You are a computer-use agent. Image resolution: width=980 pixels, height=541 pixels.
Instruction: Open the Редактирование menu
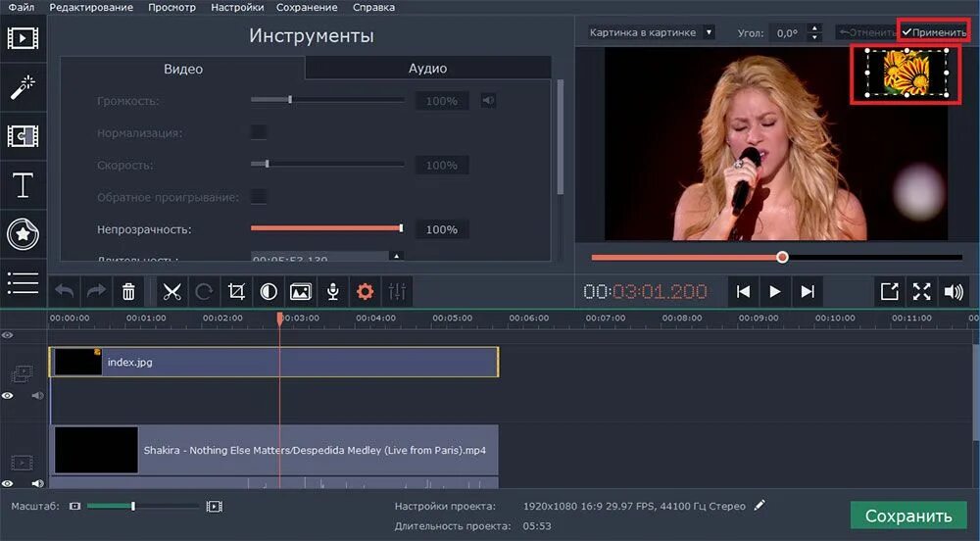point(91,8)
